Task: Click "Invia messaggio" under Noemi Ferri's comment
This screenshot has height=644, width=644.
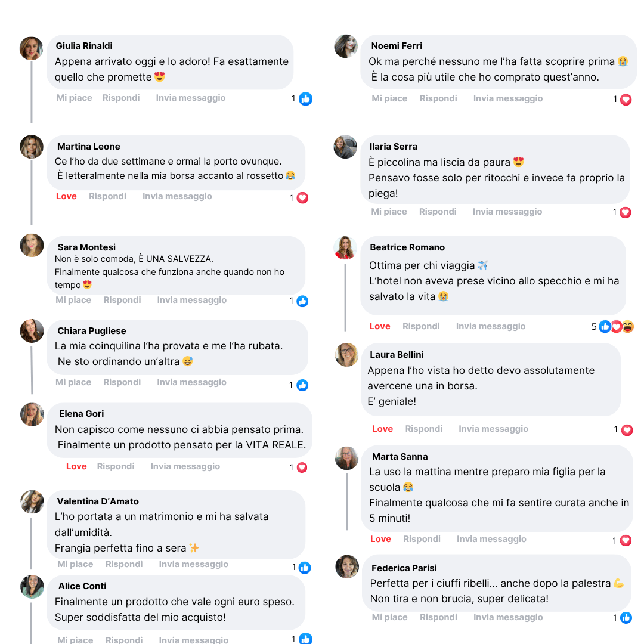Action: [x=507, y=98]
